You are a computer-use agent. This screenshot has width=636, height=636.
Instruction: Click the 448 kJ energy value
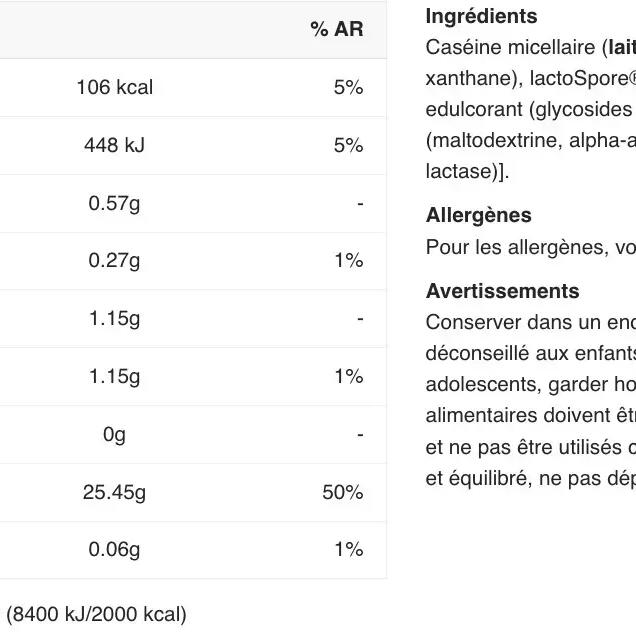click(114, 145)
